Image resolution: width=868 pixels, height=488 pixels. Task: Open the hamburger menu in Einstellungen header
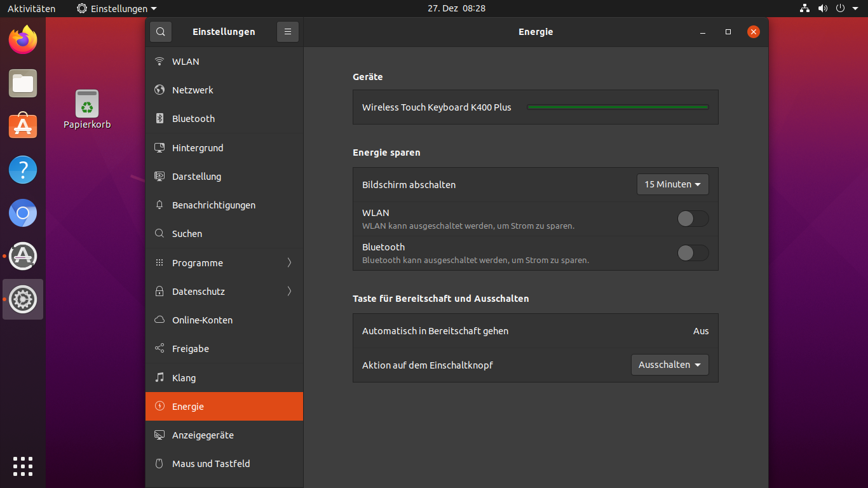288,32
